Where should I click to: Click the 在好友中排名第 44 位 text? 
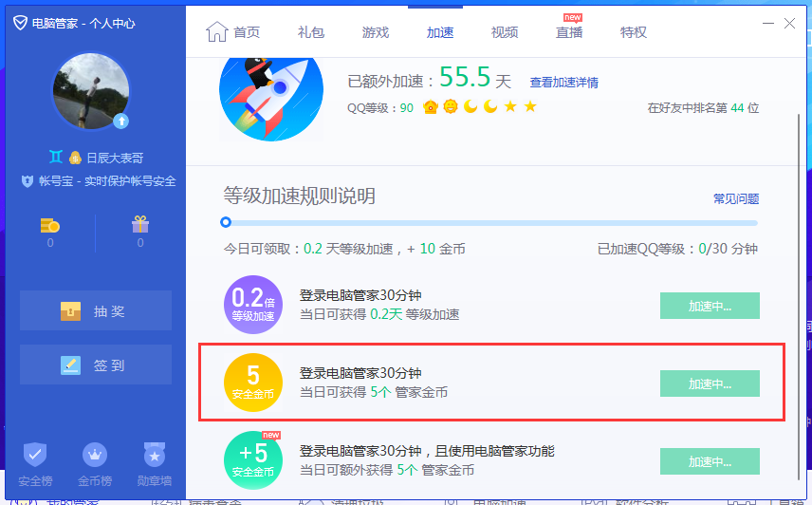pos(703,107)
